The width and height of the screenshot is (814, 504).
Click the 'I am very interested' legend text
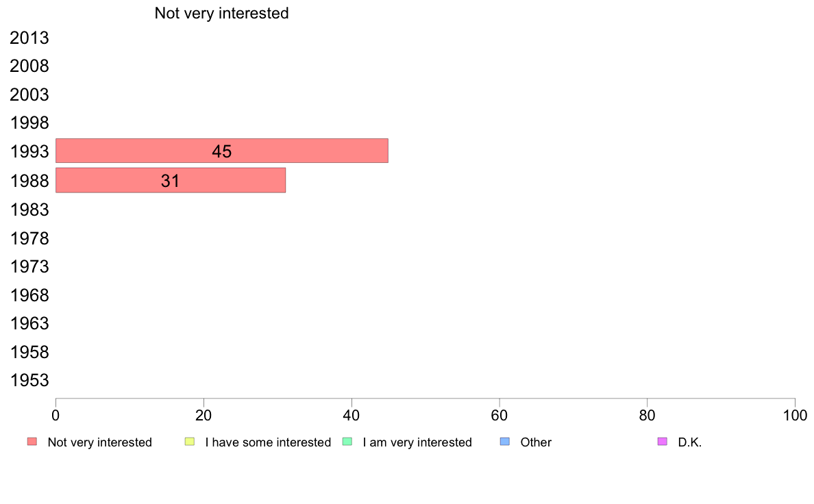[x=417, y=442]
